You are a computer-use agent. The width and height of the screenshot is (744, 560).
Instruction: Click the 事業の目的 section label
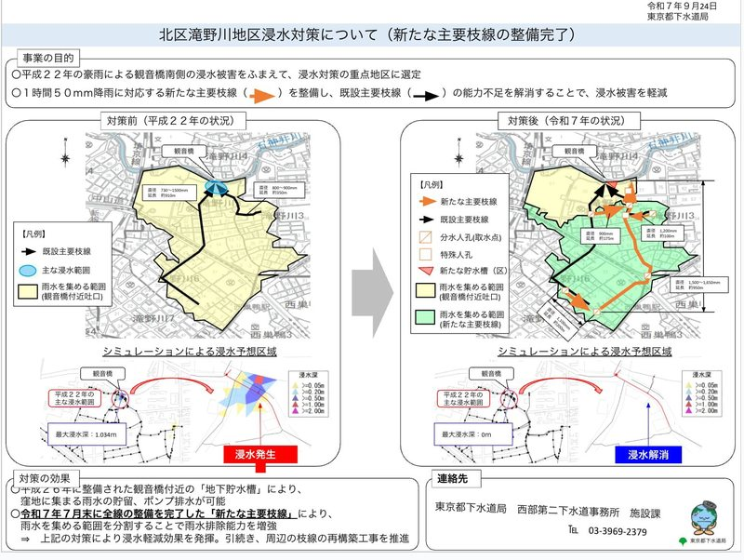pos(48,58)
